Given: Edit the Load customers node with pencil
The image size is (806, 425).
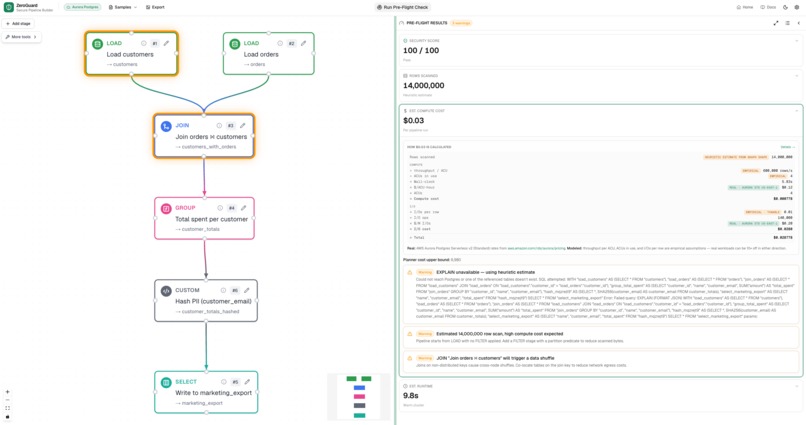Looking at the screenshot, I should pyautogui.click(x=166, y=43).
